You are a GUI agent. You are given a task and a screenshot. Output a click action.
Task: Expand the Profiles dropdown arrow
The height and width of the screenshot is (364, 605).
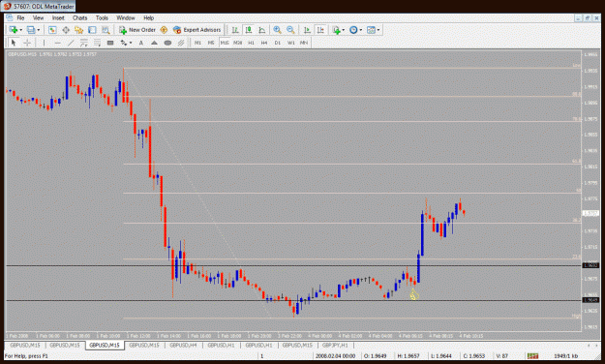pyautogui.click(x=38, y=30)
